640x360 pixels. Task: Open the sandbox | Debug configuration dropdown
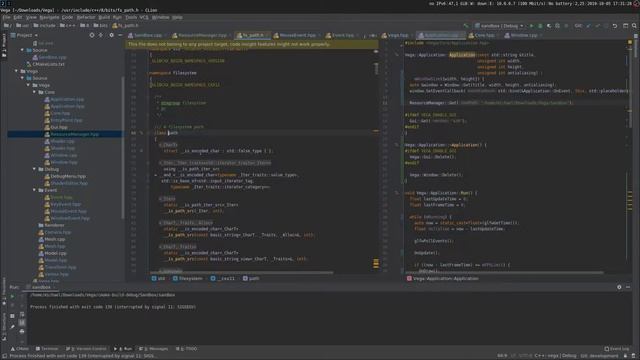[499, 26]
